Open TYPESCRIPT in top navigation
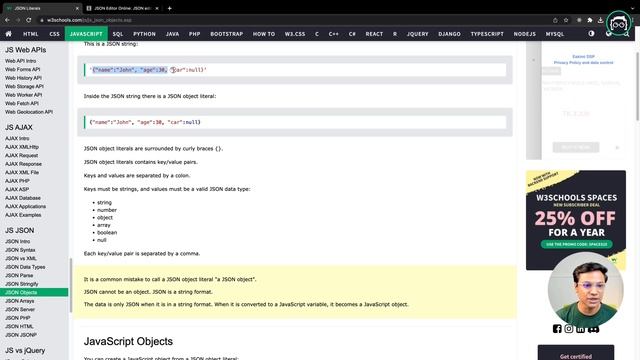This screenshot has height=360, width=640. point(487,34)
